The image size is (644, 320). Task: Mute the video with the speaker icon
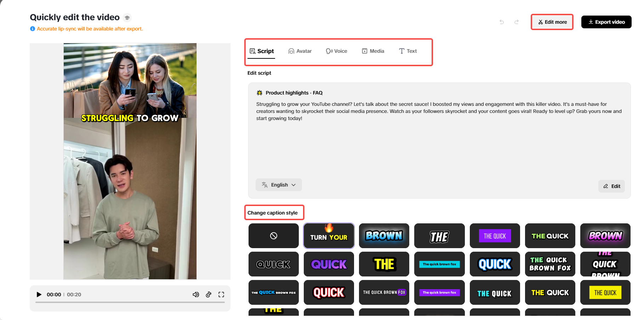[196, 295]
